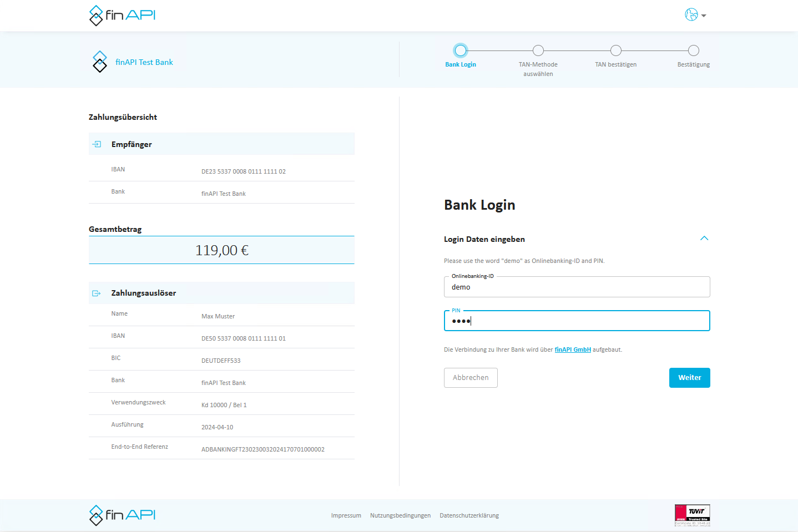Click the payer name Max Muster
The width and height of the screenshot is (798, 532).
pyautogui.click(x=218, y=316)
